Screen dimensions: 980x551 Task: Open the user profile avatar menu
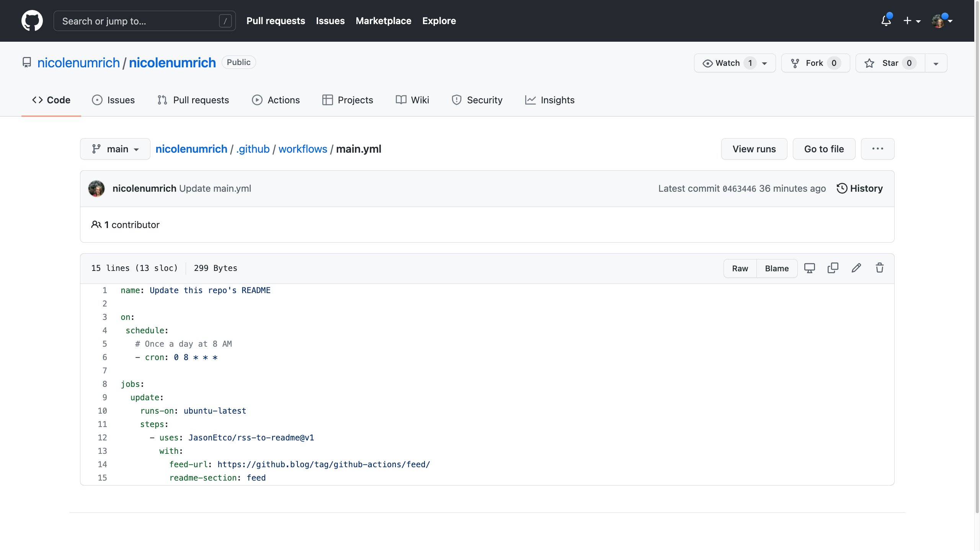[942, 21]
